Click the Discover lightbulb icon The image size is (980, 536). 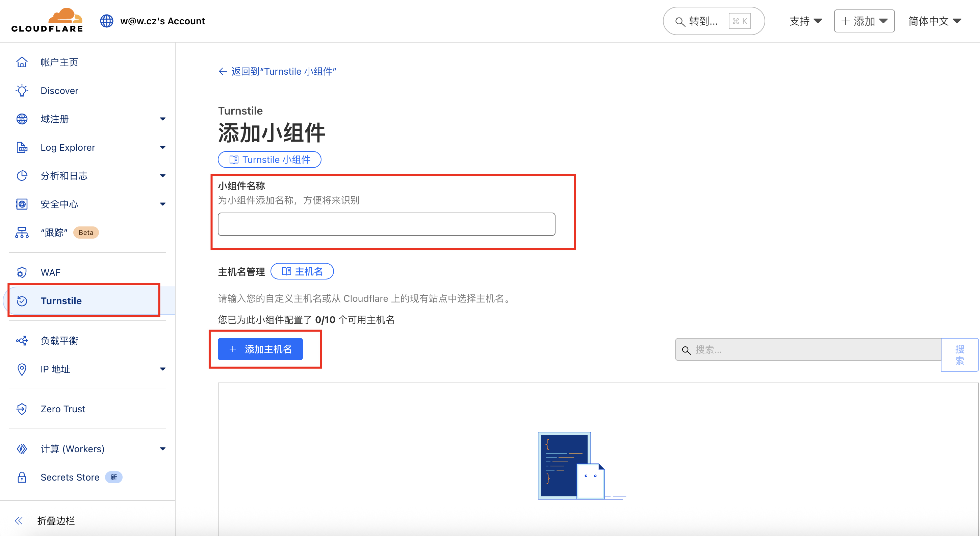tap(22, 91)
